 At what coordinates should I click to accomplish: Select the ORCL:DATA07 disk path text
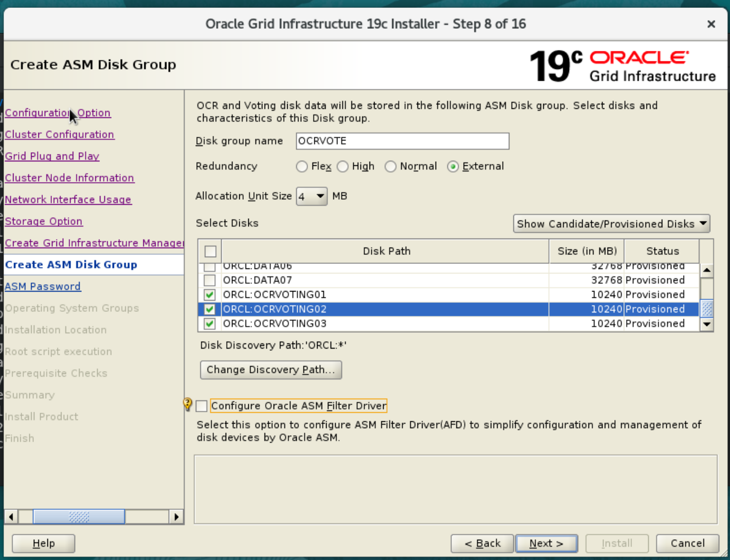(257, 280)
